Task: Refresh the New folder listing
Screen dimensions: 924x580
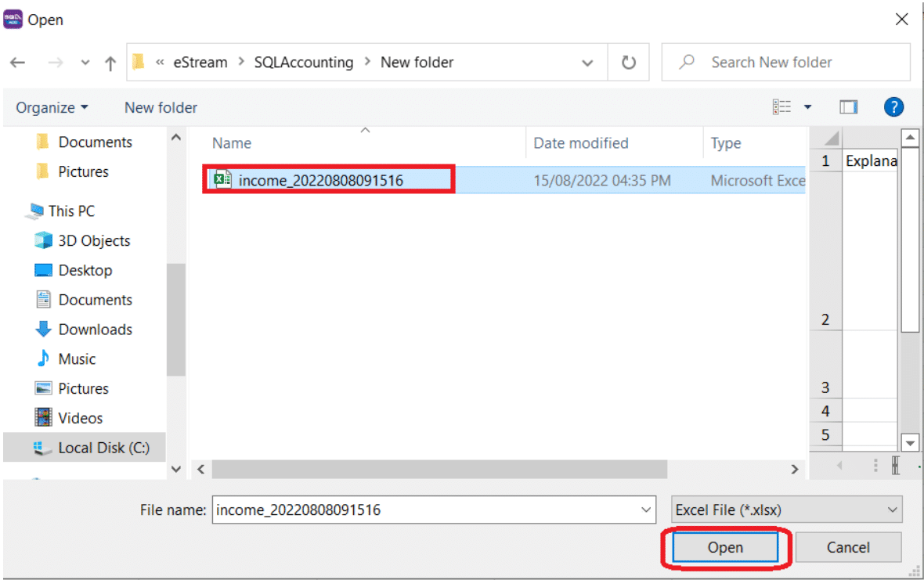Action: (628, 63)
